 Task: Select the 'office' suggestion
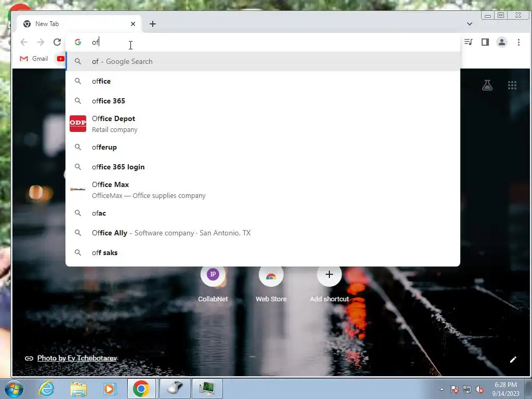[x=263, y=81]
